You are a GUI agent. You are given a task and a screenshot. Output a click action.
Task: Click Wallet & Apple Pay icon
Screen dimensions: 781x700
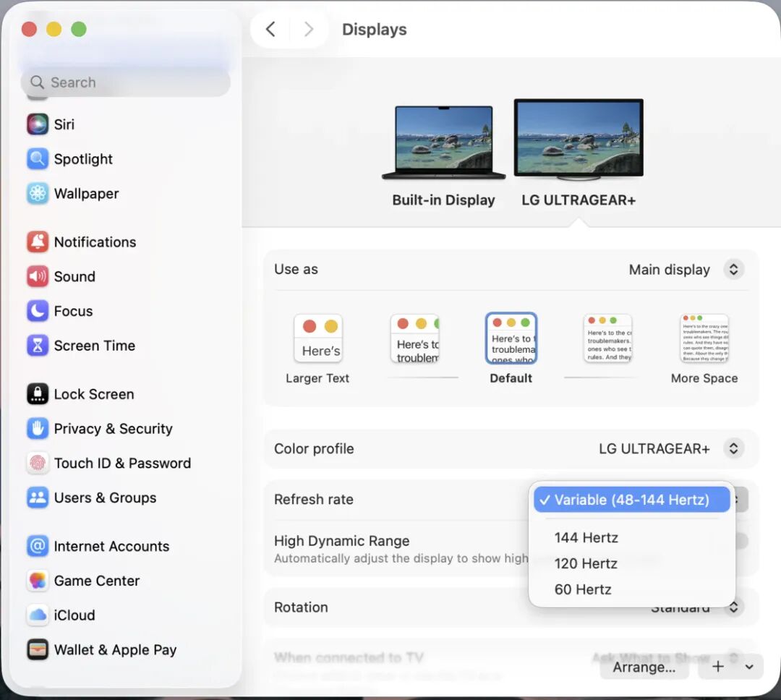click(38, 649)
